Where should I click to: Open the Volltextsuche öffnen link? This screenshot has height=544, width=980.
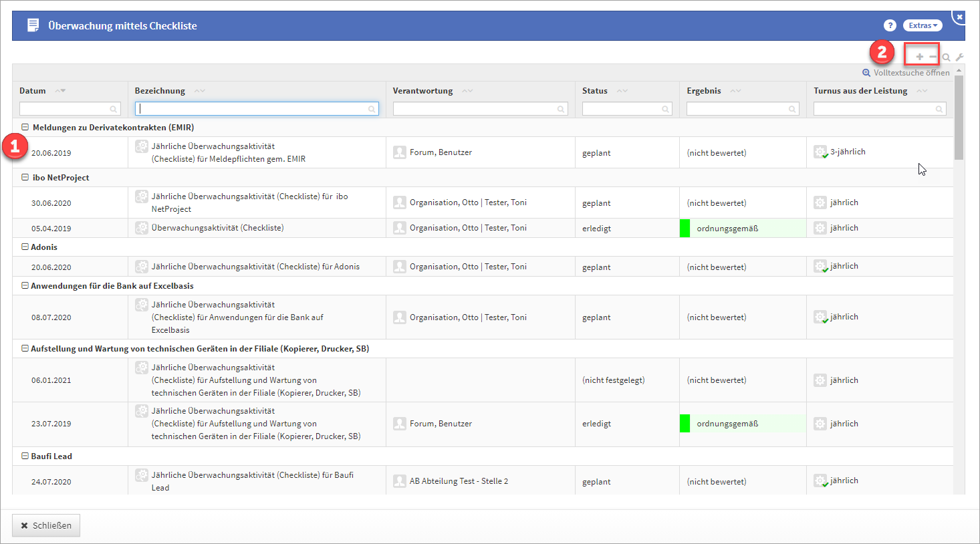point(906,73)
